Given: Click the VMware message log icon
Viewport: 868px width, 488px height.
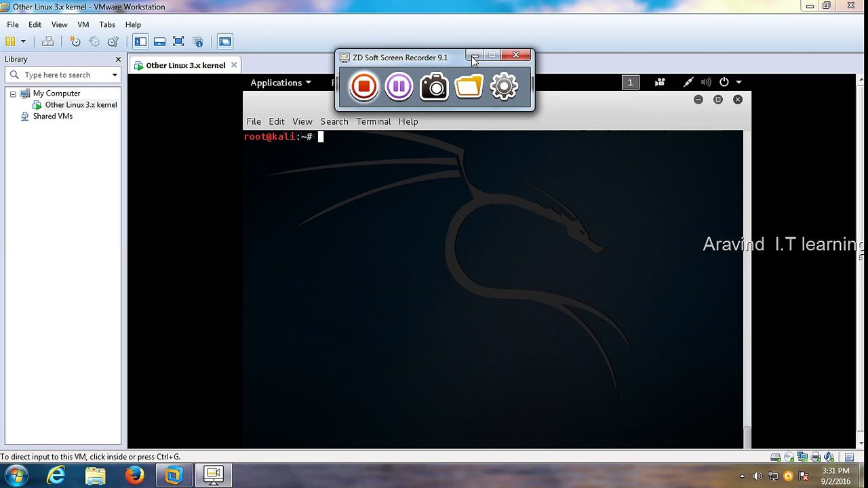Looking at the screenshot, I should tap(849, 457).
